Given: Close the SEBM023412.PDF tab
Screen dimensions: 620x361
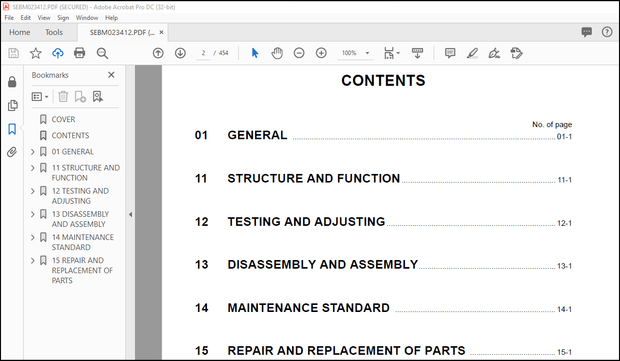Looking at the screenshot, I should (161, 32).
